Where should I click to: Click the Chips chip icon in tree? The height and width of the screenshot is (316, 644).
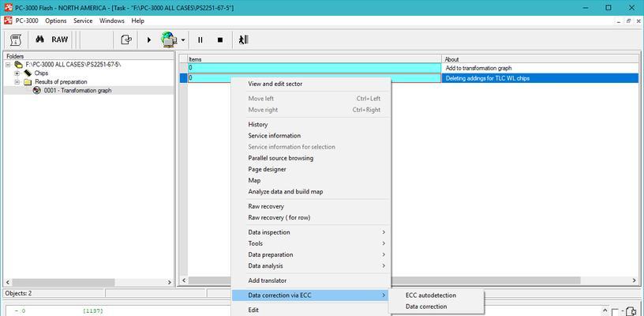point(28,73)
